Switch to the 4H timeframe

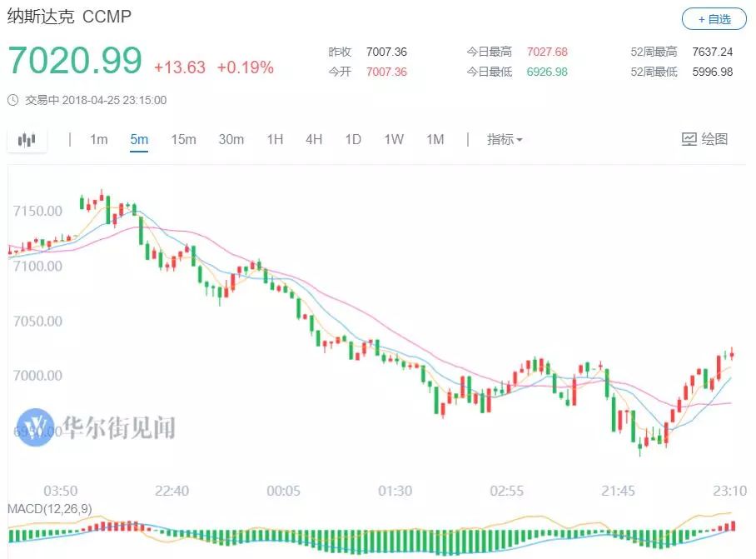tap(314, 139)
